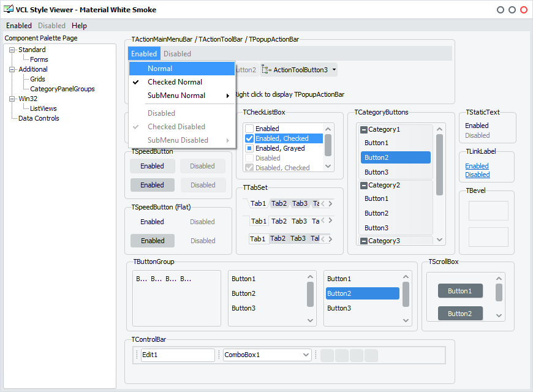
Task: Open the ComboBox1 dropdown arrow
Action: 306,355
